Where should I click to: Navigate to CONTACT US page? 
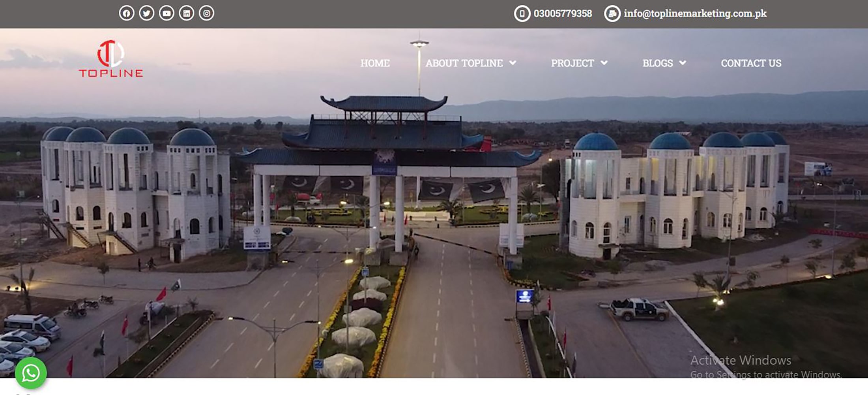coord(751,63)
